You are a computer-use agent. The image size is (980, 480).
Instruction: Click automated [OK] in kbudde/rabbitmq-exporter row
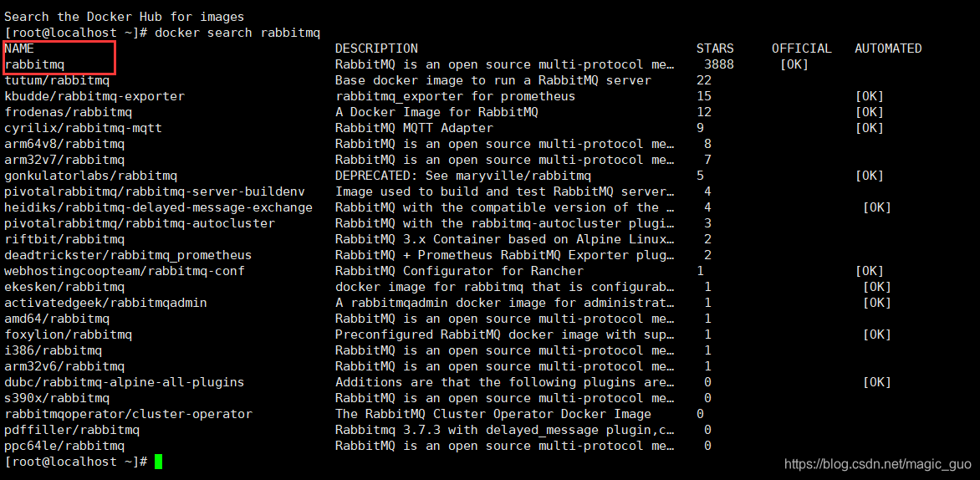[x=869, y=96]
